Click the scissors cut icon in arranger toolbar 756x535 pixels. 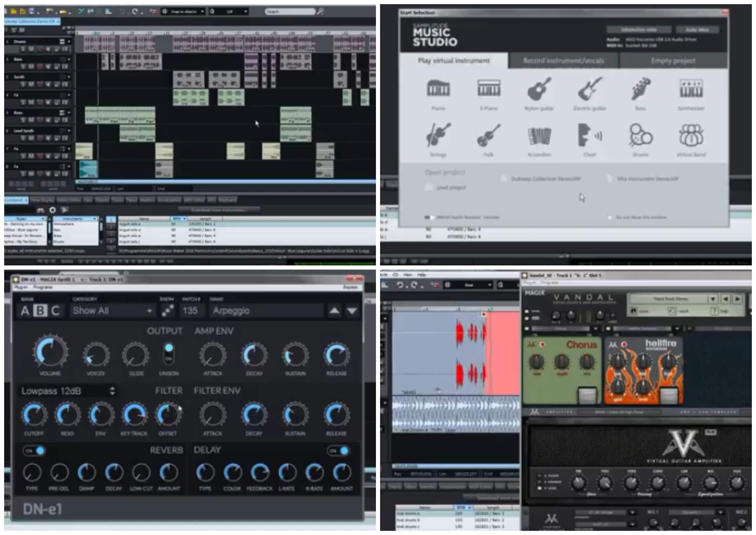coord(81,12)
